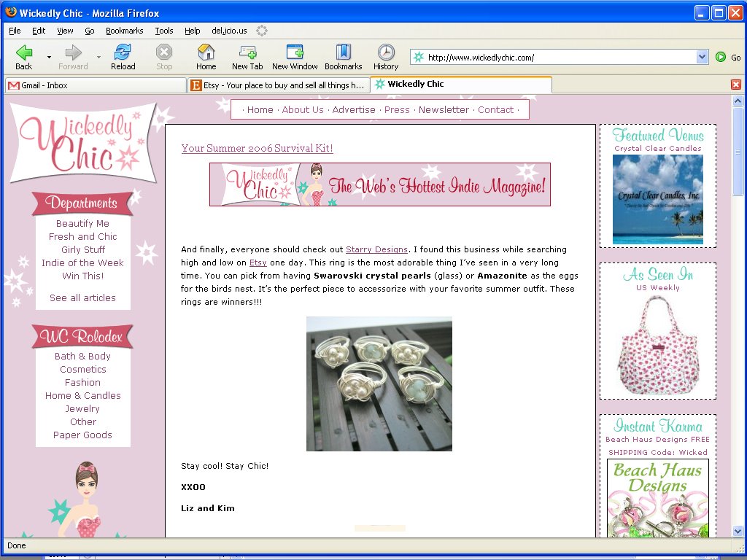Open Fashion in WC Rolodex
Viewport: 747px width, 560px height.
tap(83, 382)
